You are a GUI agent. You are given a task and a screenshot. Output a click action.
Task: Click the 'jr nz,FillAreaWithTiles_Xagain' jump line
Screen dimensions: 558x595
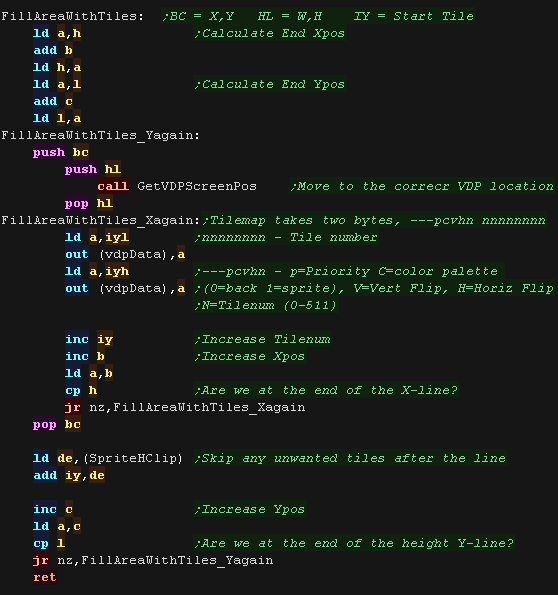(x=185, y=407)
